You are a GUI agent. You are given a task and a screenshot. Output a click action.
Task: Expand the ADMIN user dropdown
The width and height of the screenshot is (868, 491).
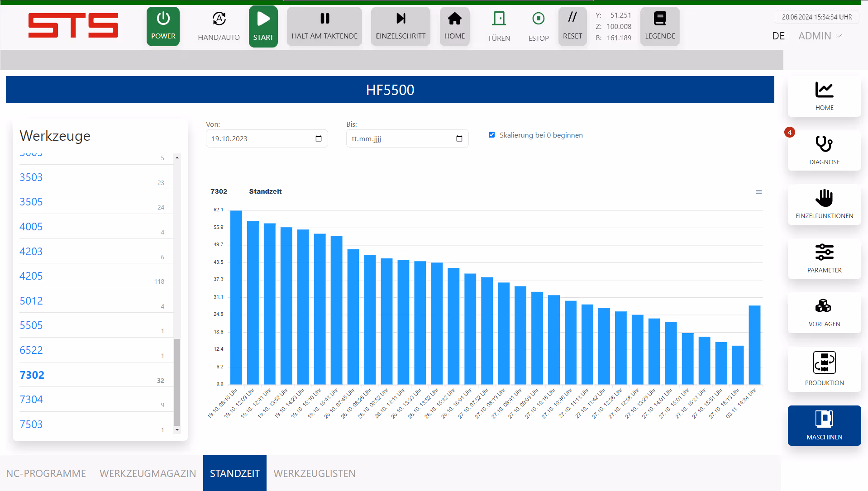[x=820, y=36]
